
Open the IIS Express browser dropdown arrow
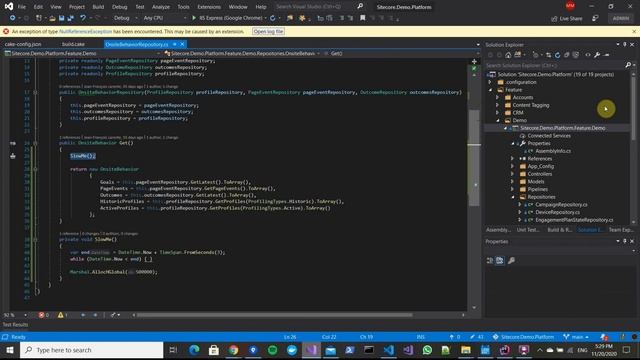tap(266, 18)
